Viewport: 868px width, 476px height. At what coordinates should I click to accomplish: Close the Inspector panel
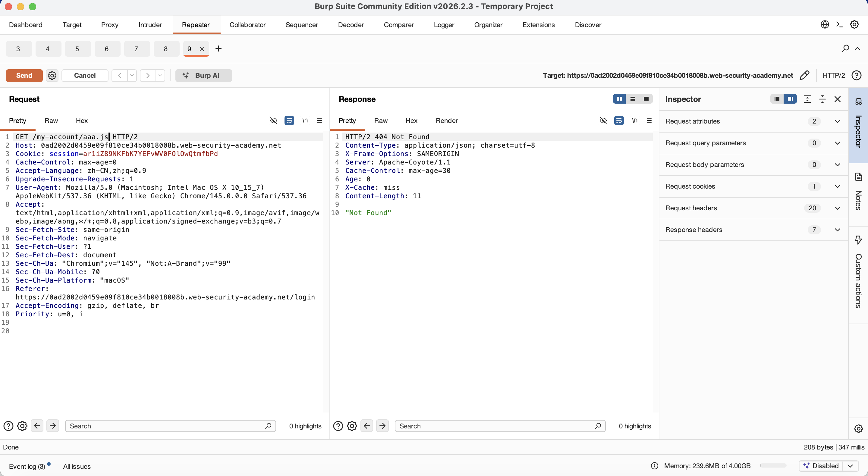(838, 99)
